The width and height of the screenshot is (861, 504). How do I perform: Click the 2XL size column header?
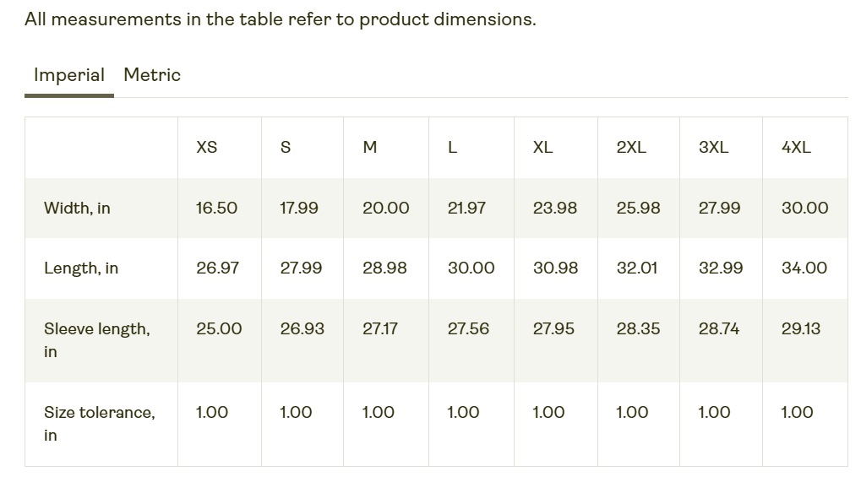(631, 148)
